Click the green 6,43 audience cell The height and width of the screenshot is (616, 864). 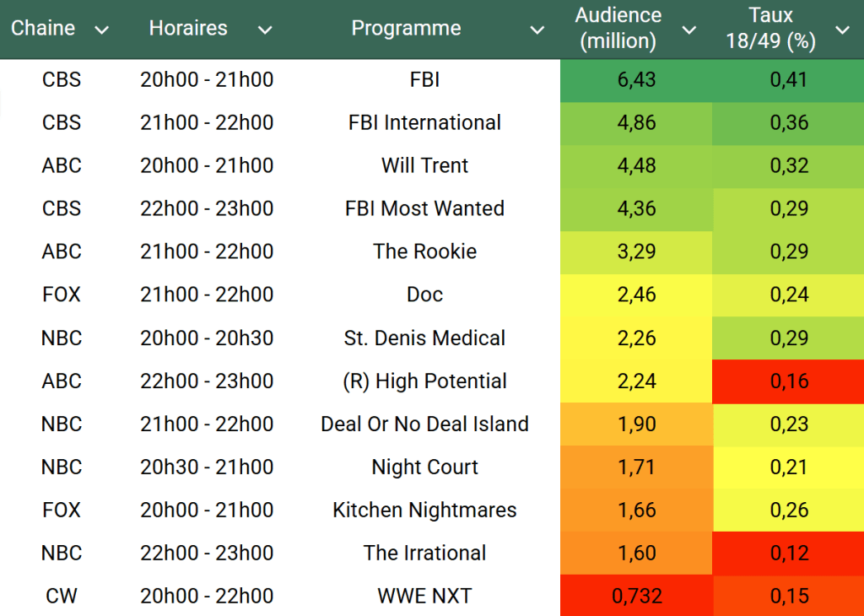636,80
